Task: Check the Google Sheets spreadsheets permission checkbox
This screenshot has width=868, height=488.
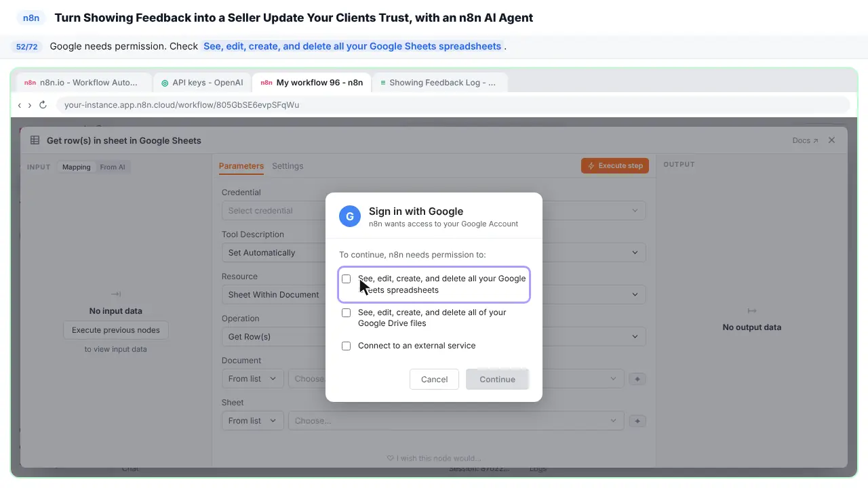Action: [346, 279]
